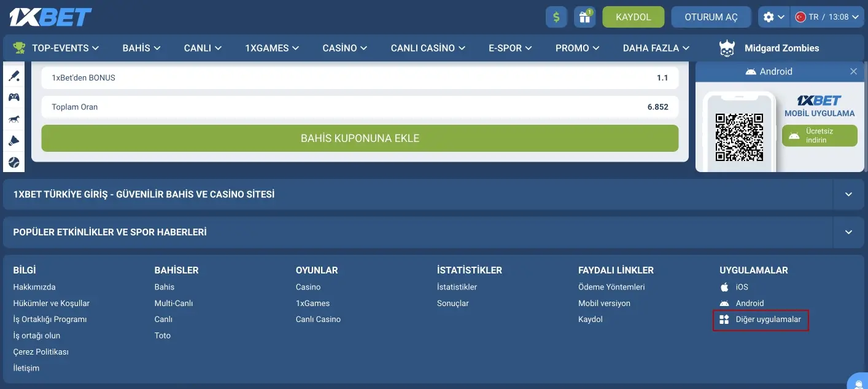Open the Kaydol link under FAYDALI LİNKLER
Image resolution: width=868 pixels, height=389 pixels.
pyautogui.click(x=591, y=320)
